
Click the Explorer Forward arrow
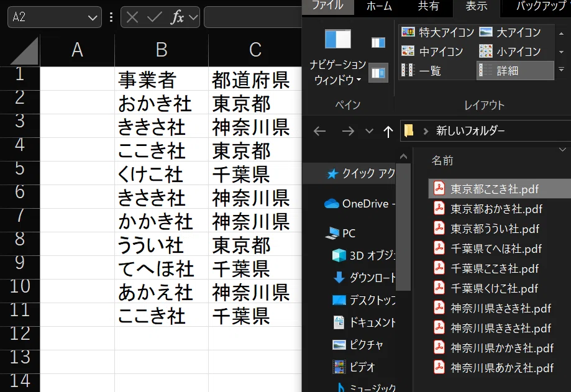coord(348,131)
